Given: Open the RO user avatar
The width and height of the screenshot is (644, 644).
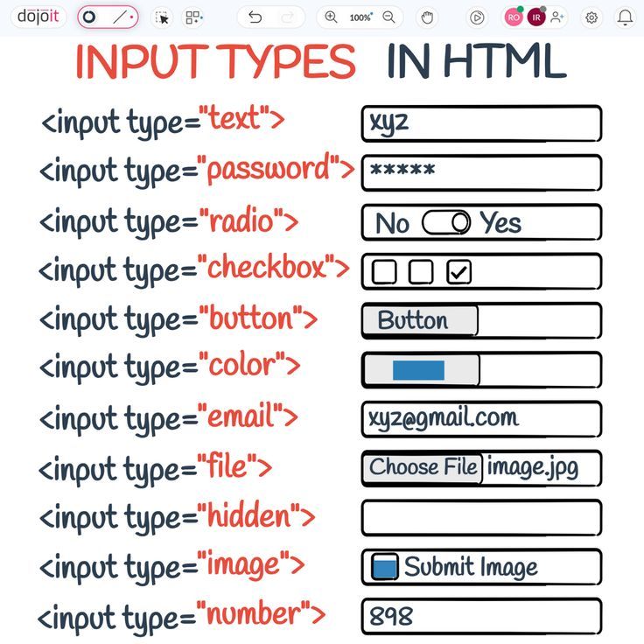Looking at the screenshot, I should 514,17.
